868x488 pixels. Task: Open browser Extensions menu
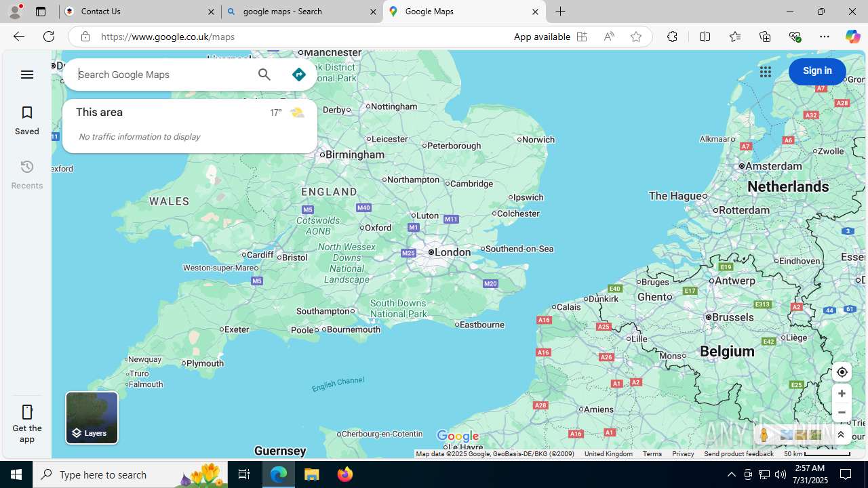coord(672,37)
